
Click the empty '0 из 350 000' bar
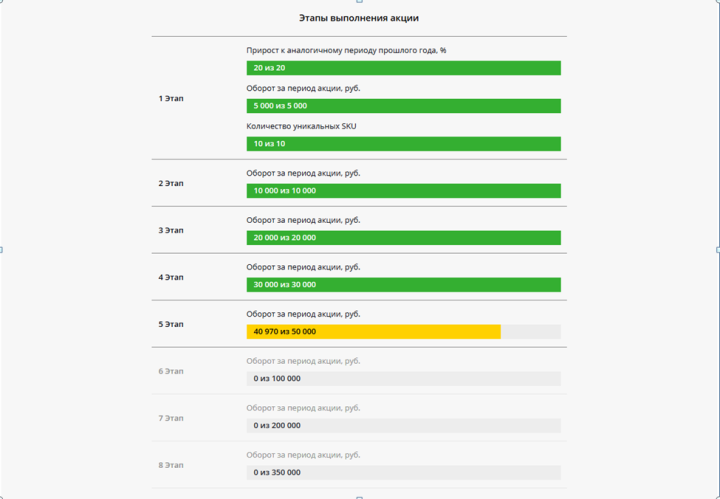pyautogui.click(x=403, y=472)
